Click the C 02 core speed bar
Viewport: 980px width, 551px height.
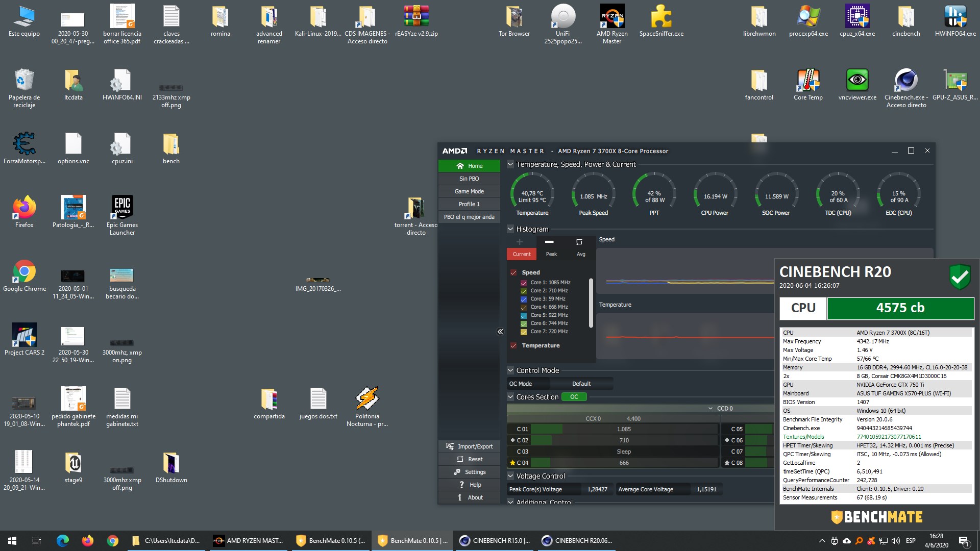(624, 440)
